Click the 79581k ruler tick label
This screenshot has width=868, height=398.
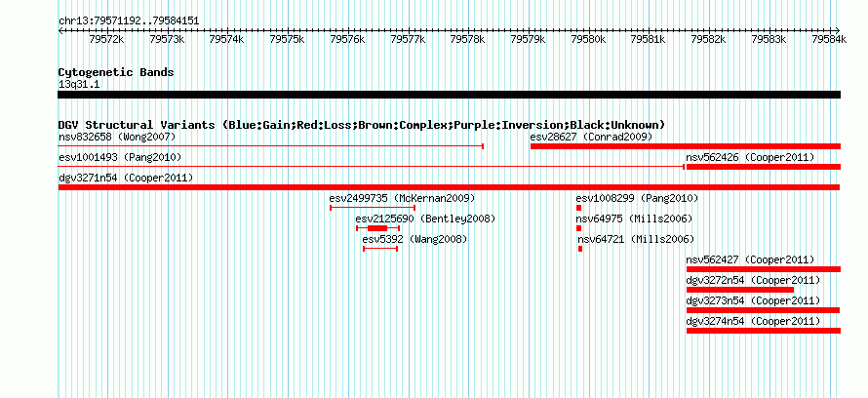pyautogui.click(x=649, y=39)
